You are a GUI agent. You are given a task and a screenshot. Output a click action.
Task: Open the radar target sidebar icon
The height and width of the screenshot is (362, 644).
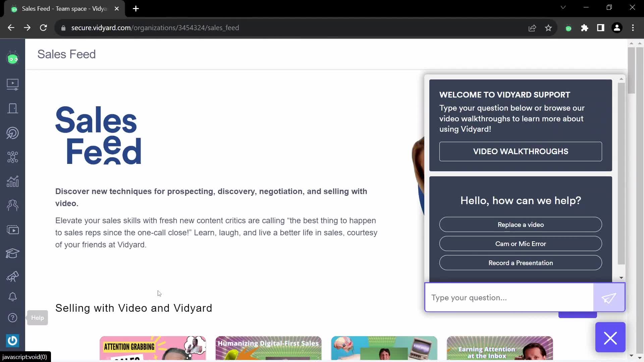(x=13, y=133)
